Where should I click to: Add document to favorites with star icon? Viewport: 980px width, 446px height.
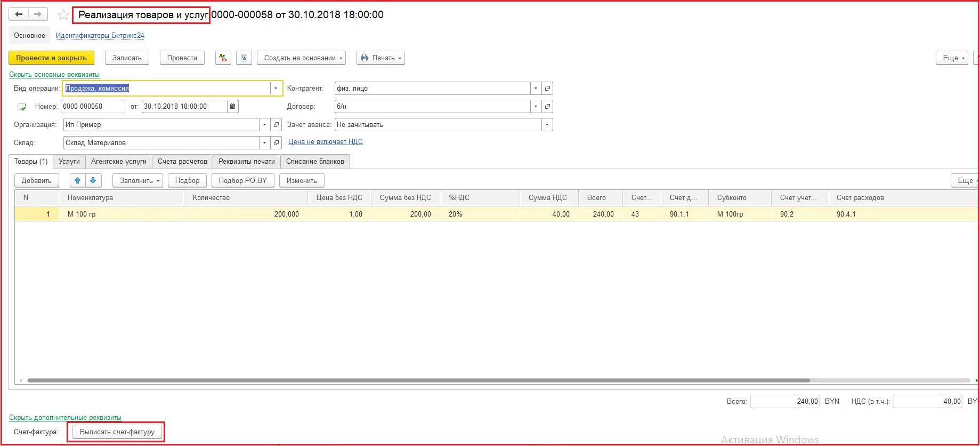(63, 15)
